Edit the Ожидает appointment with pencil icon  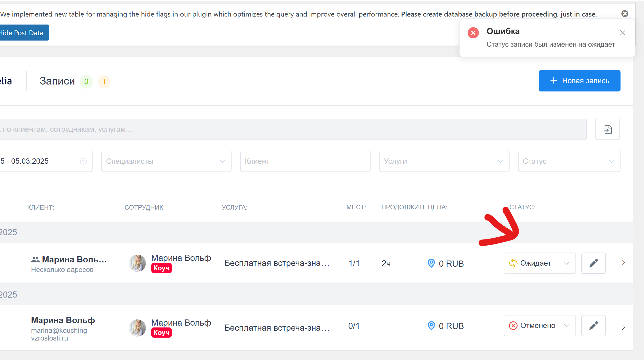593,263
